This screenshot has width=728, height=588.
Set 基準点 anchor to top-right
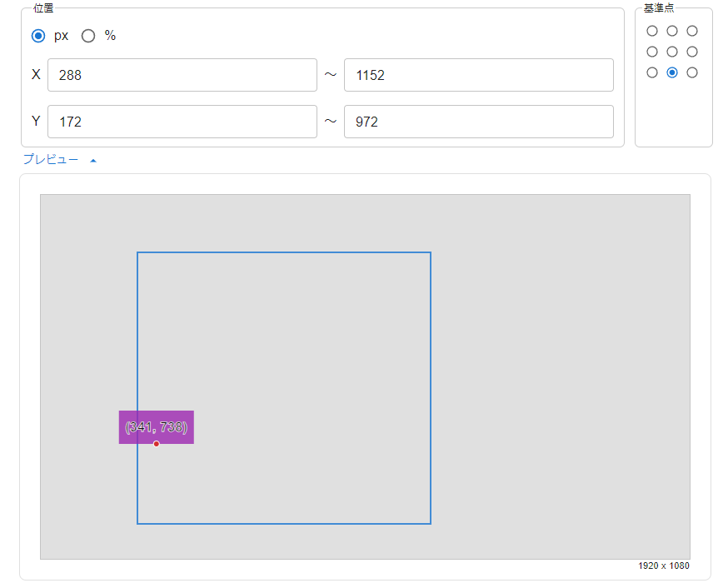tap(692, 31)
